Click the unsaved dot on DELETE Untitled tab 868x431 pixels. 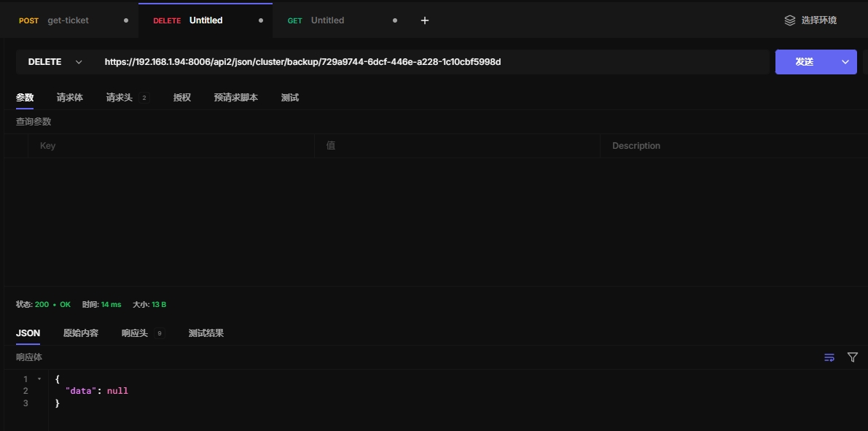pyautogui.click(x=261, y=20)
